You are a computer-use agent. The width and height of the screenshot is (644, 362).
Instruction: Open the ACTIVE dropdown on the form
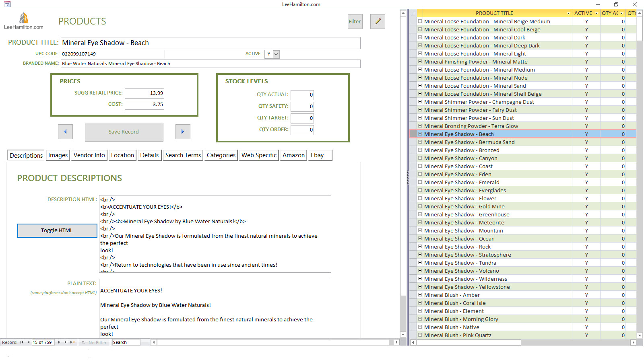click(x=276, y=54)
